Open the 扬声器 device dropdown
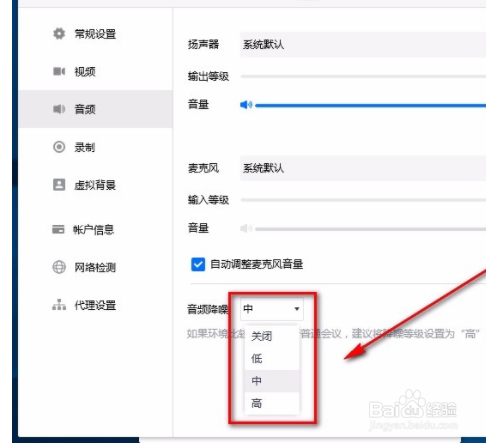 [363, 45]
